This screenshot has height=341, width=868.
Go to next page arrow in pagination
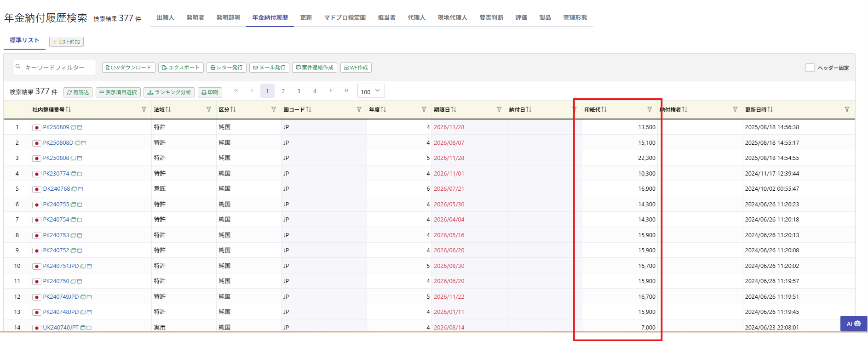(x=330, y=91)
